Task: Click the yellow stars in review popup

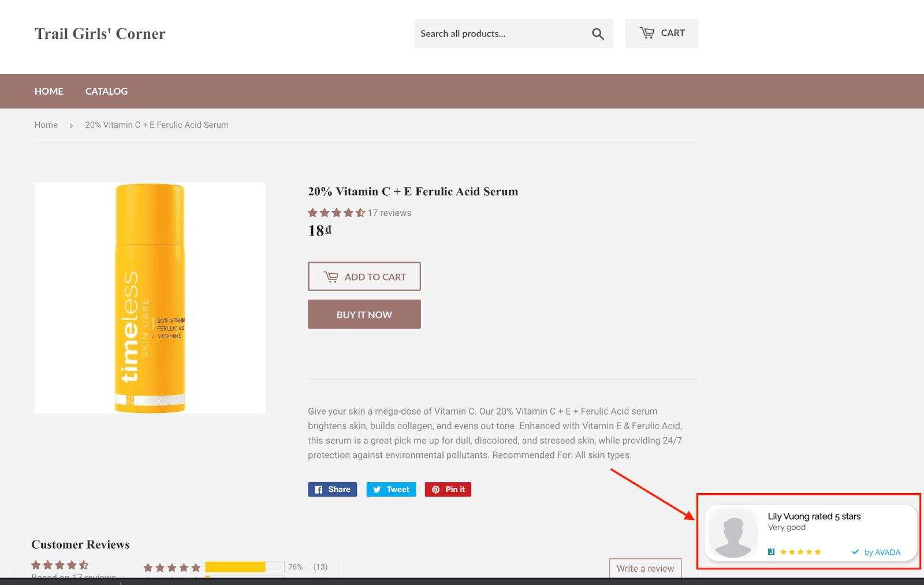Action: click(800, 553)
